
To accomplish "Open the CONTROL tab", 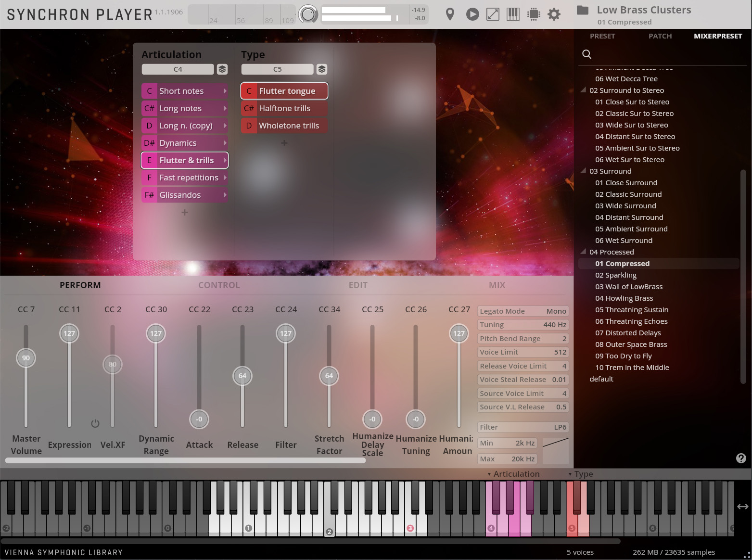I will (x=219, y=285).
